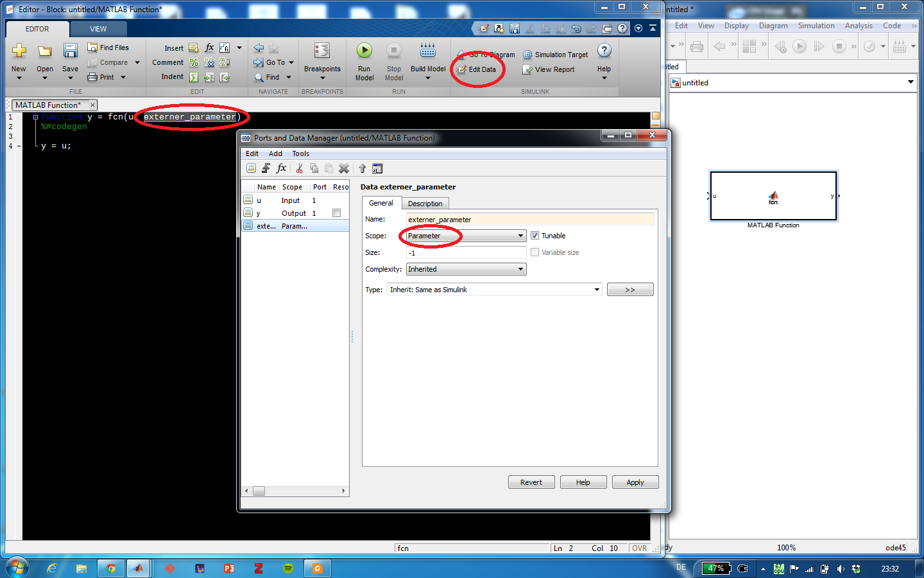Click the Revert button
Screen dimensions: 924x578
pos(531,482)
